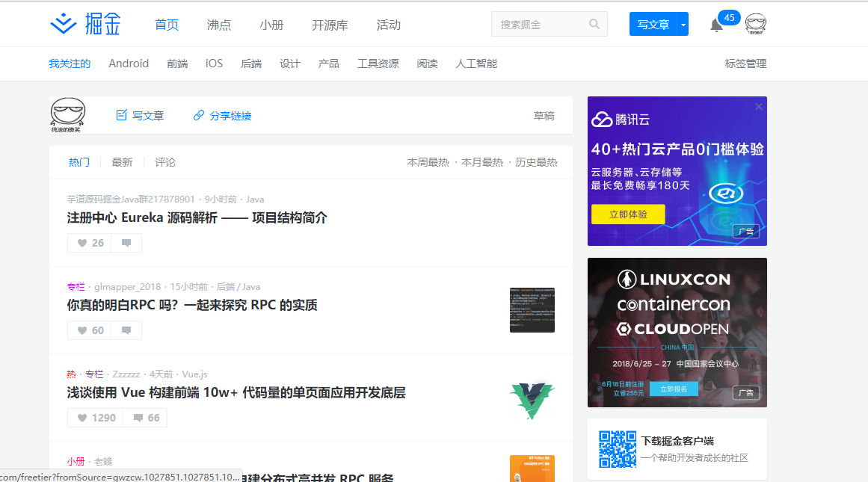The height and width of the screenshot is (482, 868).
Task: Click the large profile avatar beside 写文章
Action: point(68,115)
